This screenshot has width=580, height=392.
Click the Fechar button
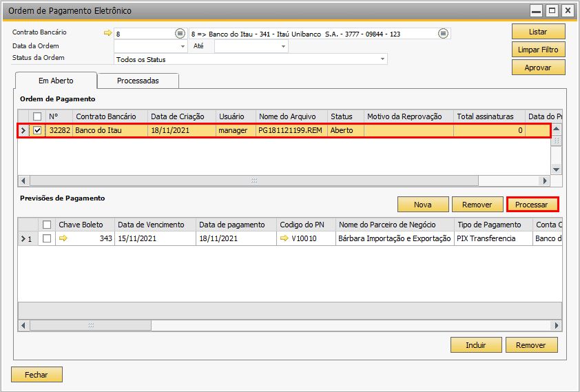(37, 375)
